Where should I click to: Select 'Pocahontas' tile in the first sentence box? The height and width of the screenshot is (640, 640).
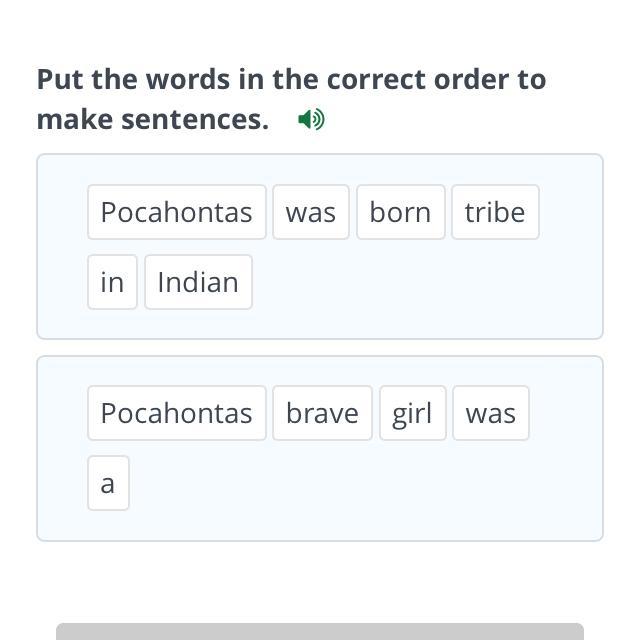[x=177, y=212]
